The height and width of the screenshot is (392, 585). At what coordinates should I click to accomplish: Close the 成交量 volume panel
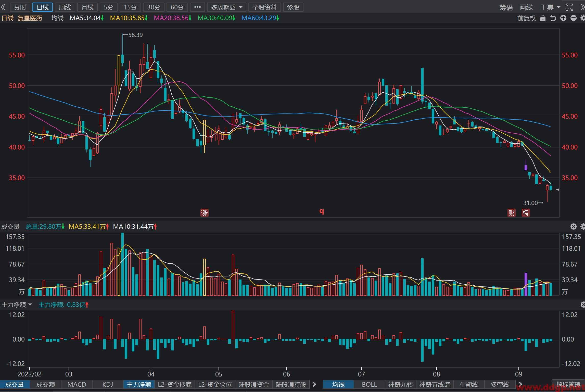pos(573,226)
